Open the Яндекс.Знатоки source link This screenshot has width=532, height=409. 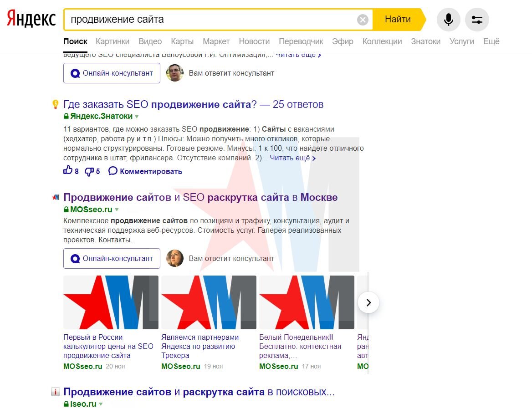click(x=101, y=116)
